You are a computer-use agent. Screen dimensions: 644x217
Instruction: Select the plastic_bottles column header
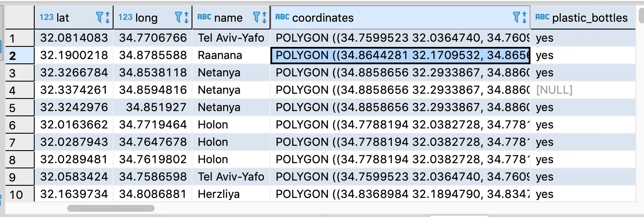[x=589, y=18]
